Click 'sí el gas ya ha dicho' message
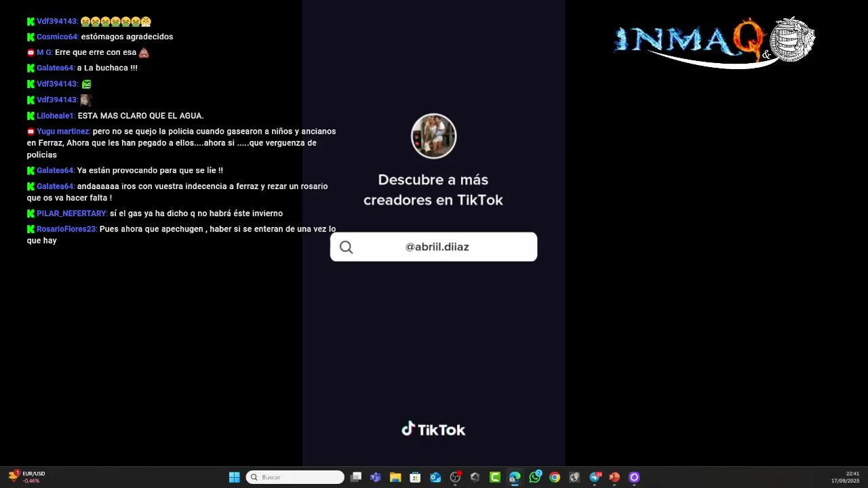 [x=196, y=213]
